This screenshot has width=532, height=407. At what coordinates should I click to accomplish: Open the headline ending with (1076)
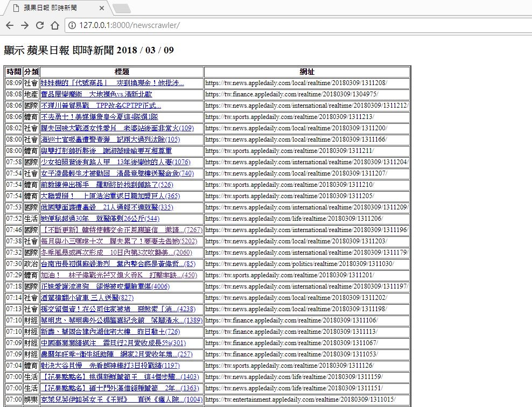point(116,162)
